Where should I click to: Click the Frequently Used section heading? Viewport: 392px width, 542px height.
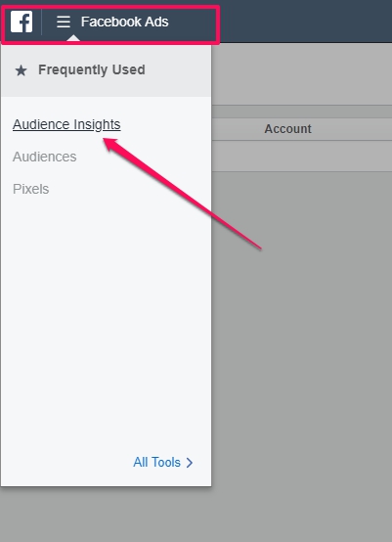[92, 69]
